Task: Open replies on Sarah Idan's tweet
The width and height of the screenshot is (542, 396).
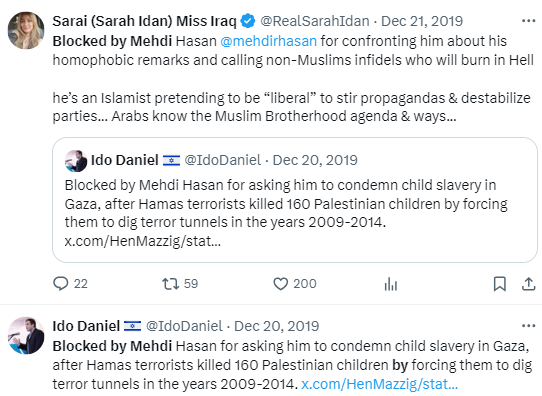Action: 70,284
